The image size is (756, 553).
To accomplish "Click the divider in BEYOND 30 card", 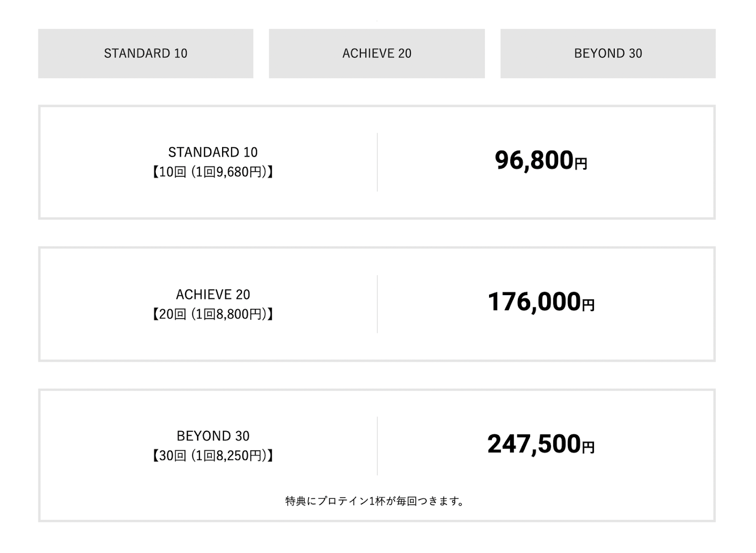I will pyautogui.click(x=377, y=446).
